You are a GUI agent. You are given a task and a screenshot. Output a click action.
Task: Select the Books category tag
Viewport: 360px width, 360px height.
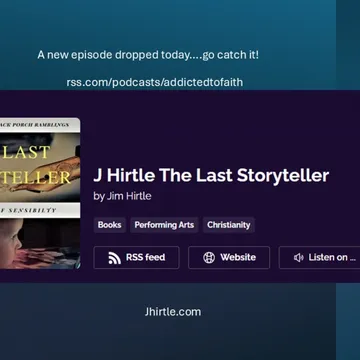point(109,225)
